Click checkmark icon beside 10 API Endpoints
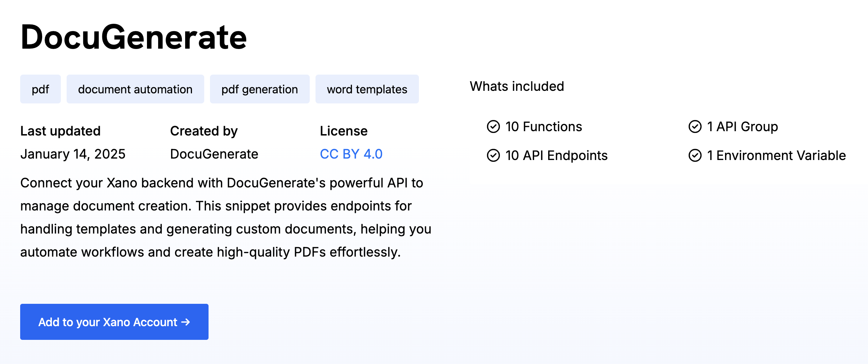Viewport: 868px width, 364px height. point(493,155)
